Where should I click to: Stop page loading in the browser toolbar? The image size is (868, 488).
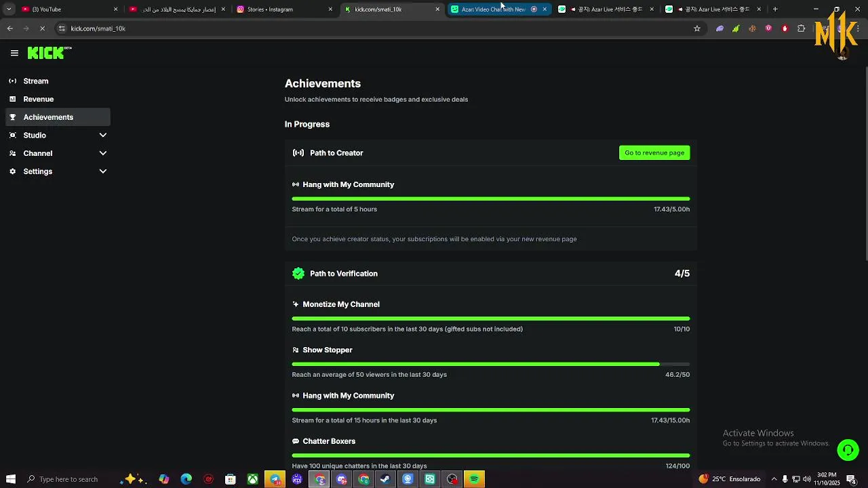tap(42, 28)
